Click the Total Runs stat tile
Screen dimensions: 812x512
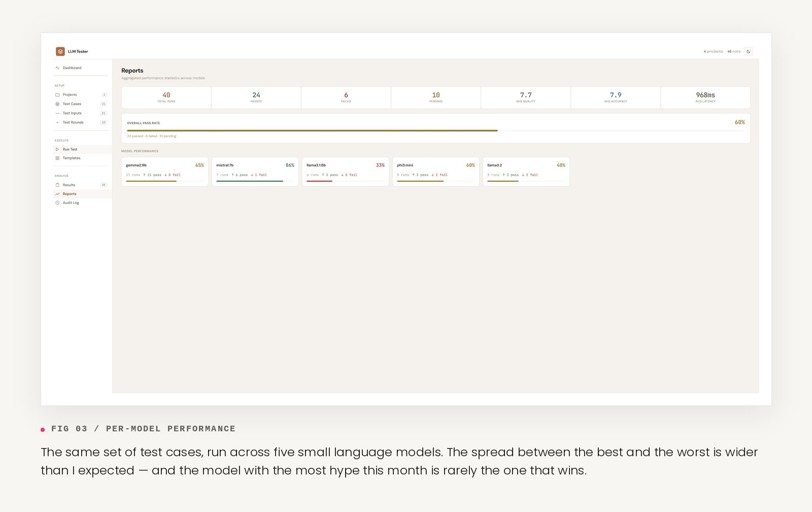[x=166, y=97]
